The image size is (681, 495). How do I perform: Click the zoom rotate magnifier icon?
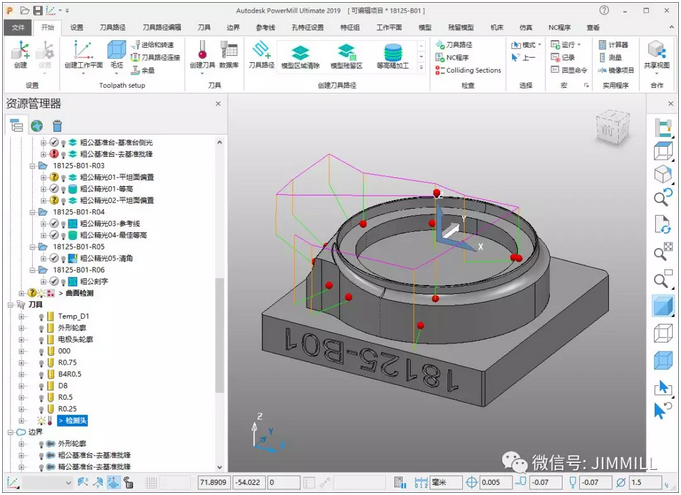(x=663, y=198)
